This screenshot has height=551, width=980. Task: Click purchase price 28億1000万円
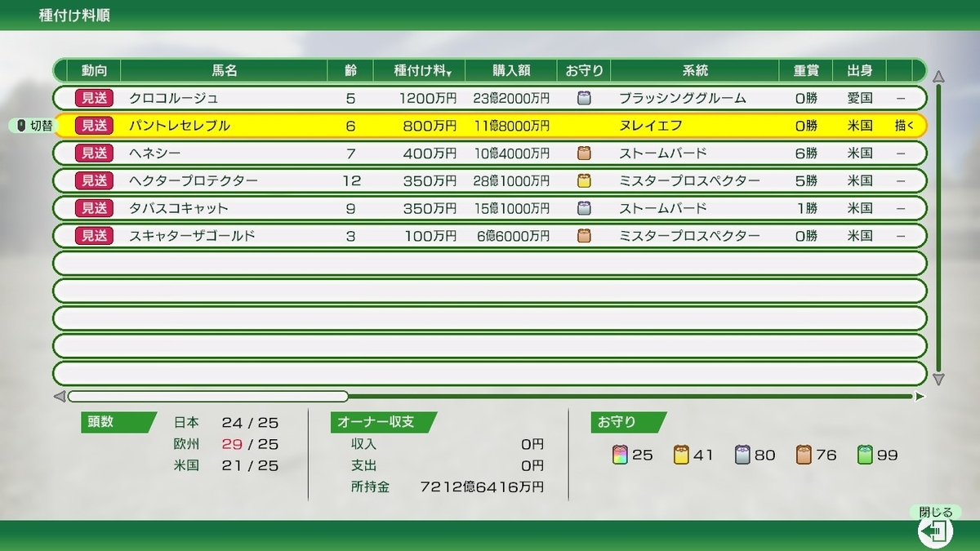click(511, 180)
